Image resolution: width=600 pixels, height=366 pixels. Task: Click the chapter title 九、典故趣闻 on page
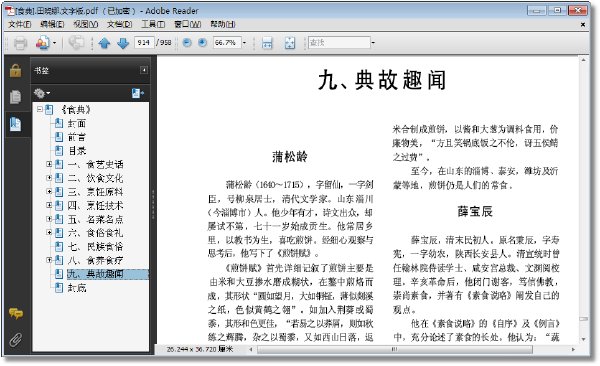(x=382, y=80)
